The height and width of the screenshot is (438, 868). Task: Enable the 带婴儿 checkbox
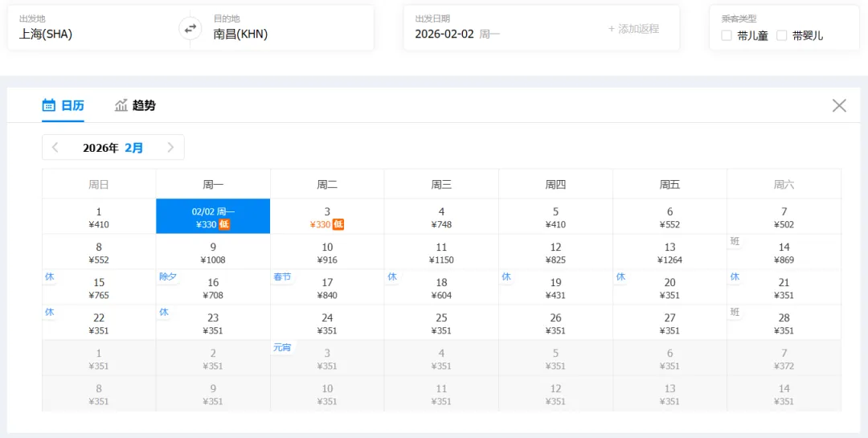coord(781,35)
